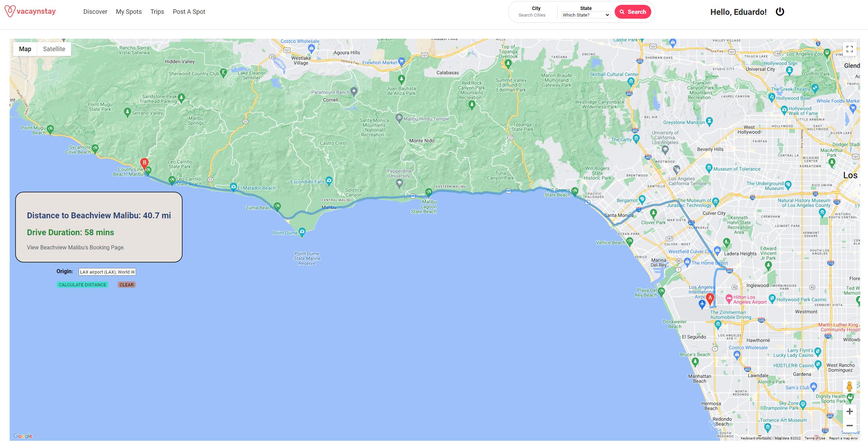
Task: Click the vacaynstay heart logo
Action: point(10,11)
